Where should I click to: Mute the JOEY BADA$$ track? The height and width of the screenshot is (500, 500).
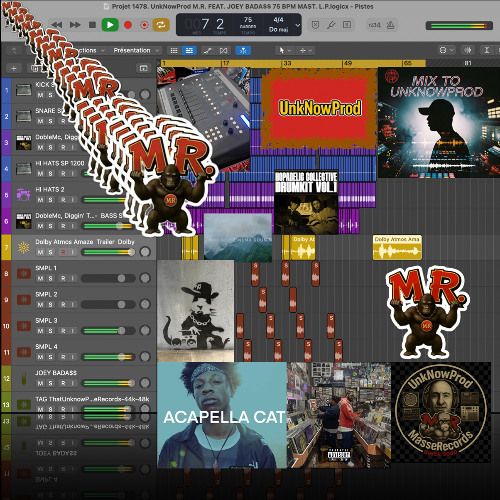pos(41,383)
